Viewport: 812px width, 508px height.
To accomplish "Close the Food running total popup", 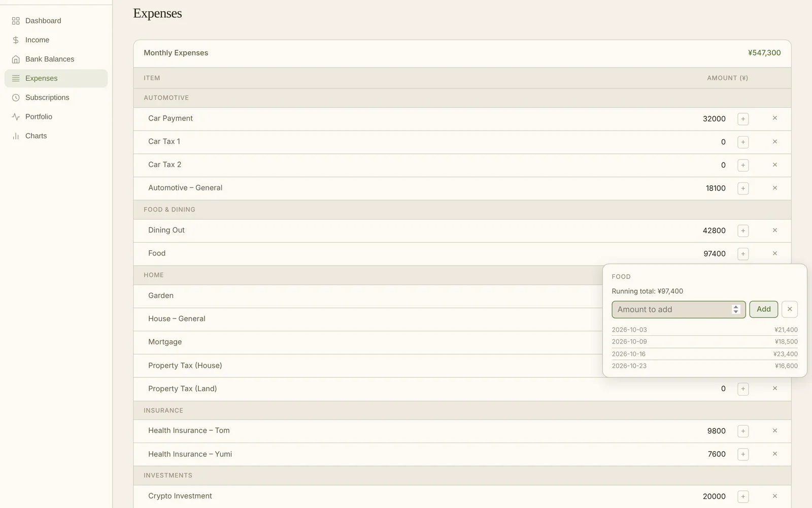I will [x=790, y=309].
